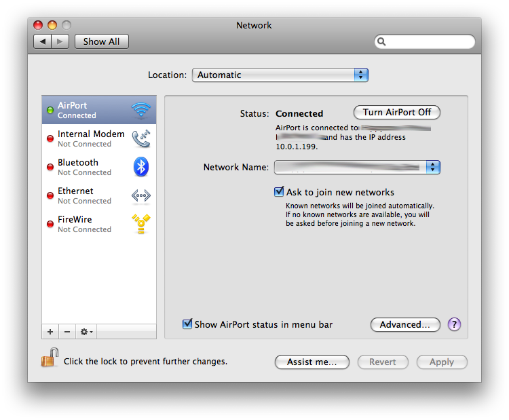Viewport: 509px width, 420px height.
Task: Click the bold Connected status text
Action: [x=299, y=113]
